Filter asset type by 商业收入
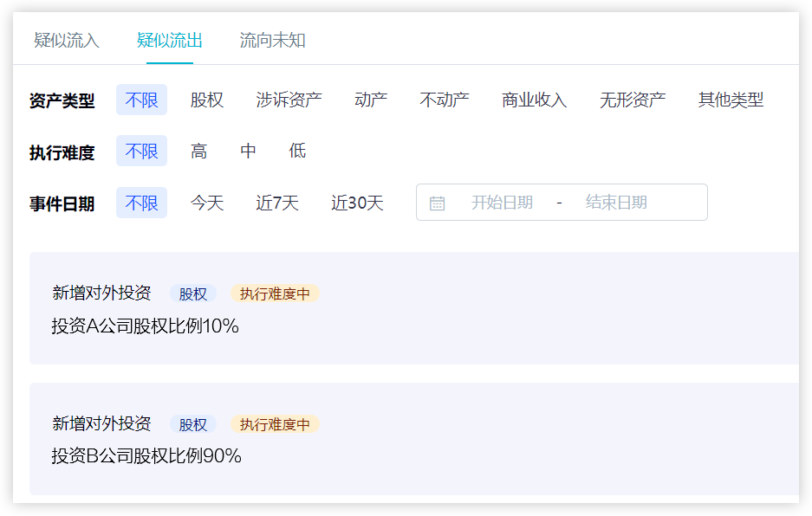Screen dimensions: 812x516 (x=535, y=100)
